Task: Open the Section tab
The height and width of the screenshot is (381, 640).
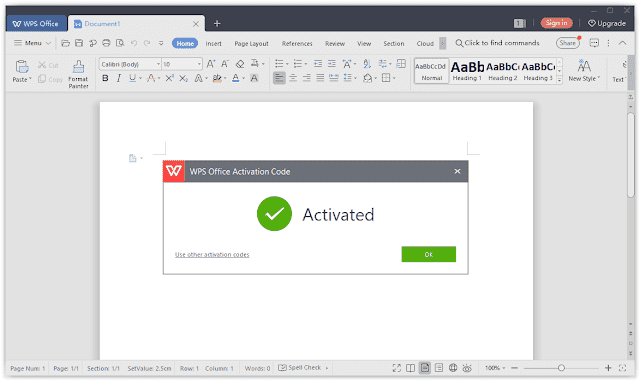Action: click(393, 43)
